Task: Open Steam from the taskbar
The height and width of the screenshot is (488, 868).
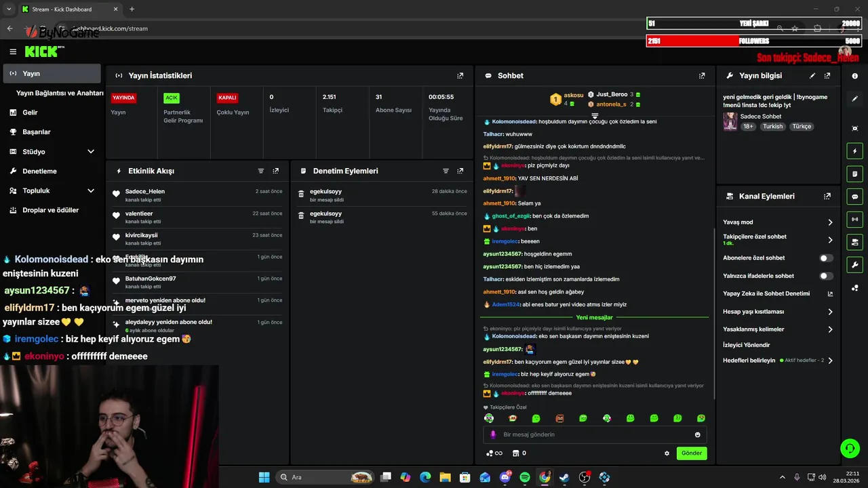Action: [564, 477]
